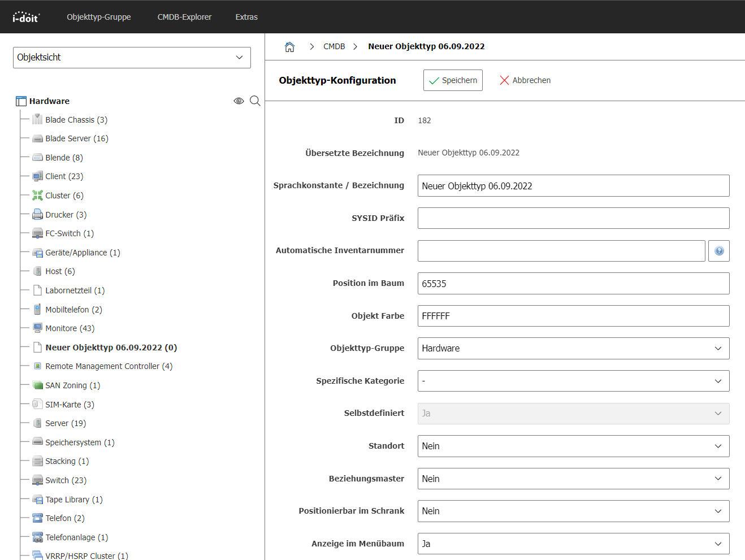This screenshot has width=745, height=560.
Task: Open the tree search magnifier icon
Action: coord(255,101)
